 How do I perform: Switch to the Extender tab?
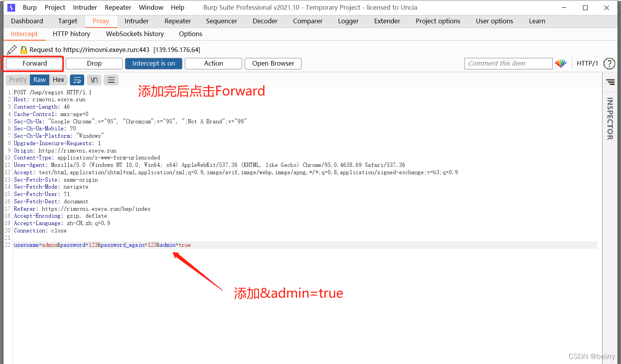click(387, 21)
